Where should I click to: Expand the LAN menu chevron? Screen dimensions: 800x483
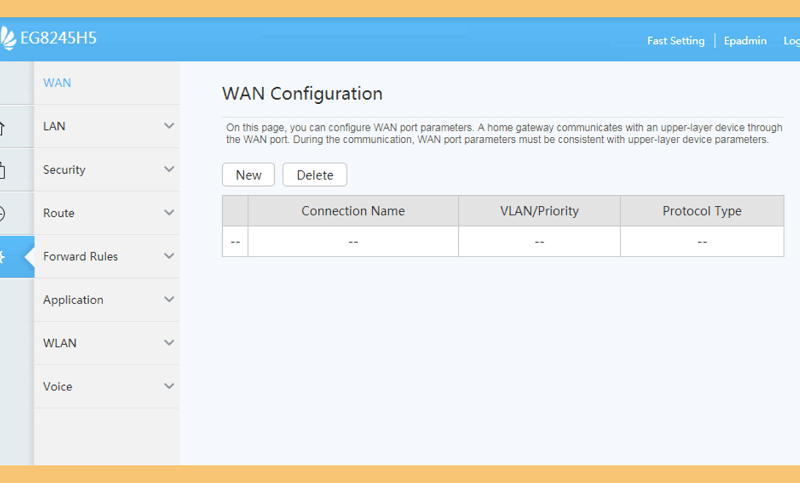[x=169, y=126]
